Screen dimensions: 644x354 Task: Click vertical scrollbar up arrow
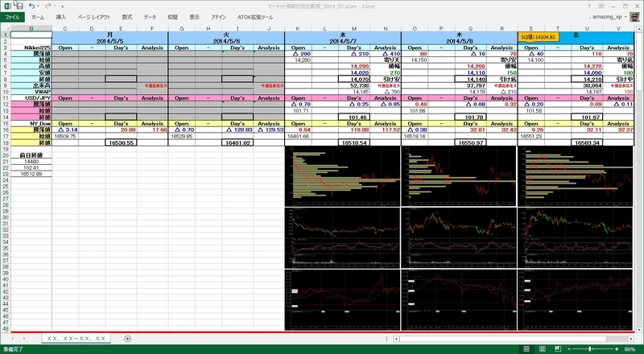[x=638, y=29]
